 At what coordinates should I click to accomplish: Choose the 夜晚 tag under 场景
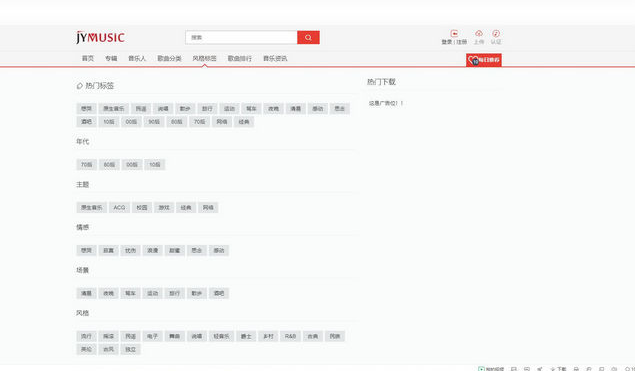click(x=109, y=293)
